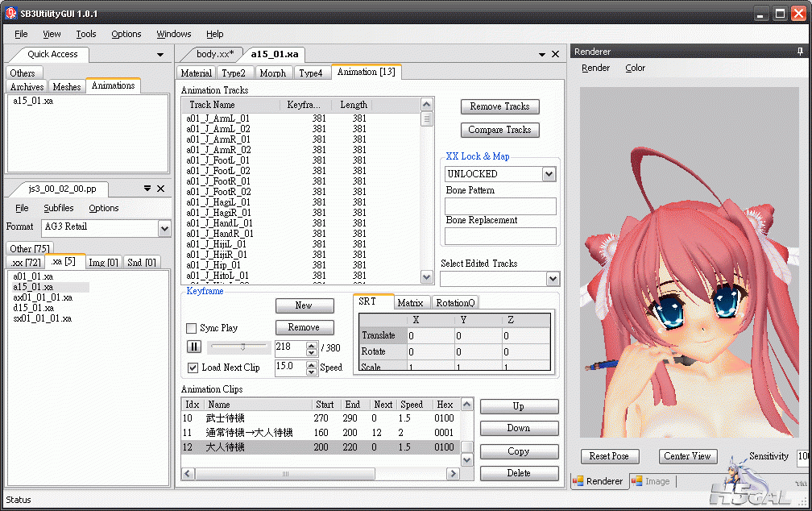Select the RotationQ keyframe tab
This screenshot has height=511, width=812.
[455, 303]
